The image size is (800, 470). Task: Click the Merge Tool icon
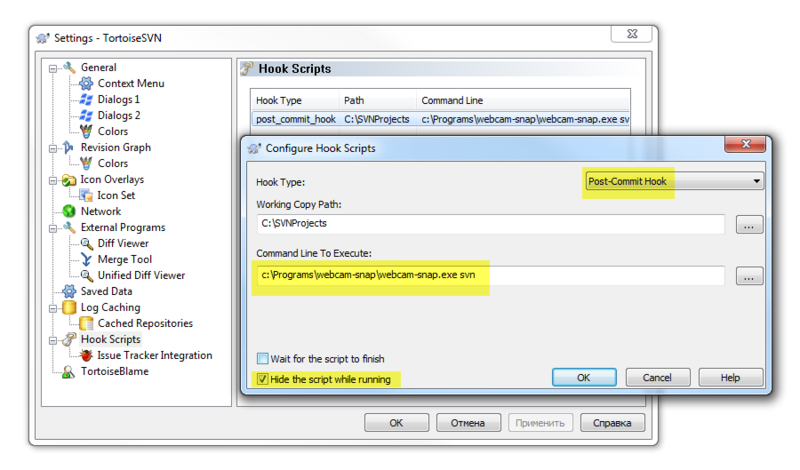click(87, 259)
